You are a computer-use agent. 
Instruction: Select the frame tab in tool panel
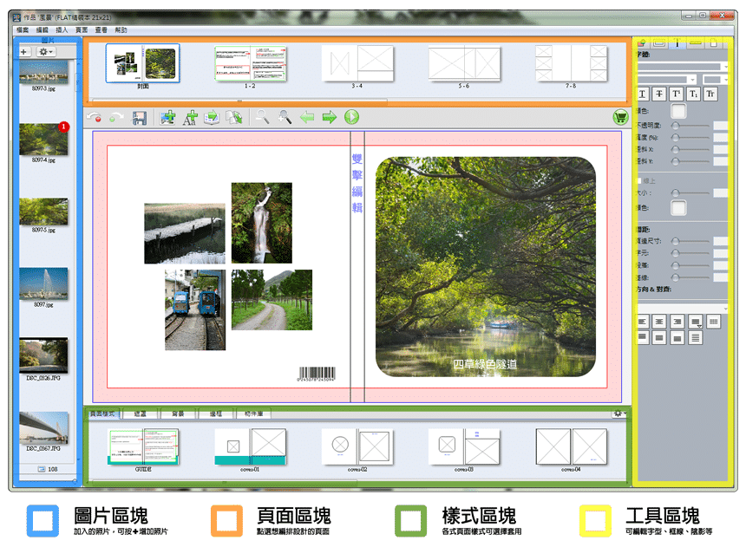(659, 42)
